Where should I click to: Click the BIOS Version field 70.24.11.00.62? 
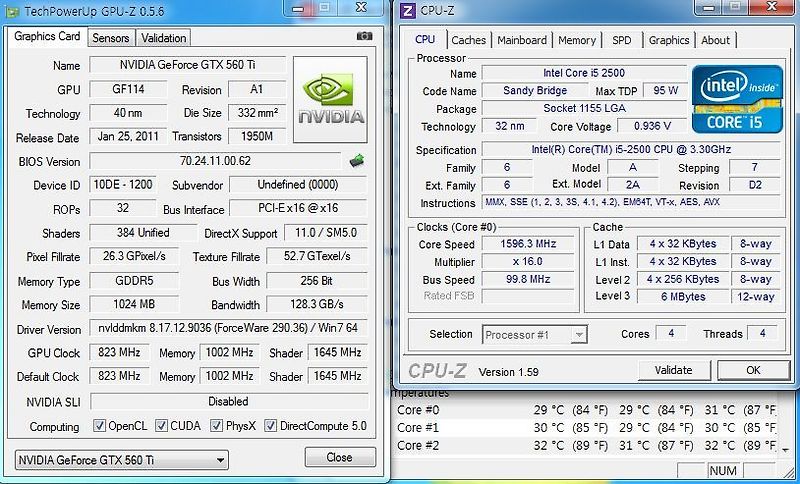click(215, 161)
